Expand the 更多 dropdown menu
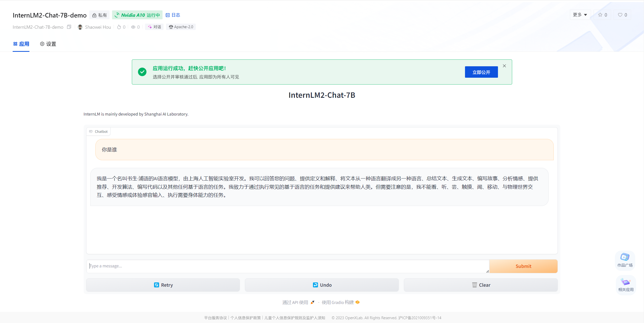The height and width of the screenshot is (323, 644). tap(580, 15)
